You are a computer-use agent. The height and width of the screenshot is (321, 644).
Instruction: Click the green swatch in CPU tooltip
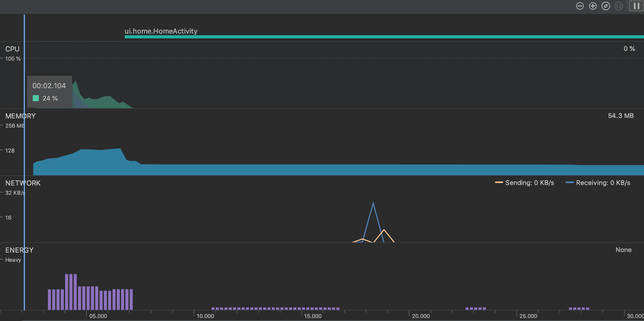tap(36, 98)
